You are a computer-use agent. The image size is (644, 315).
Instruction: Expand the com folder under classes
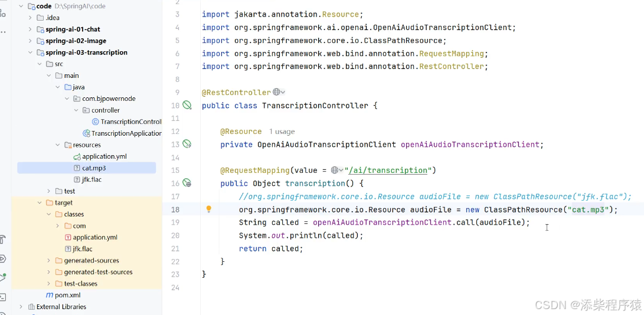(x=57, y=226)
